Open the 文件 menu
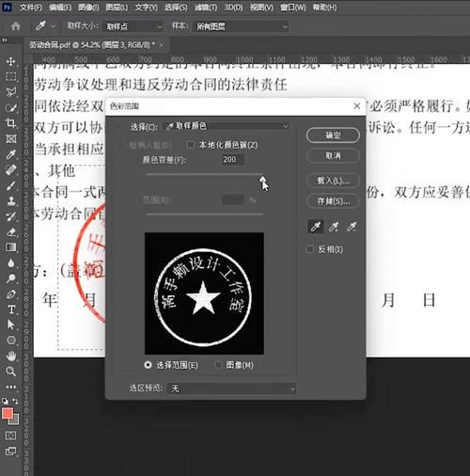 31,8
